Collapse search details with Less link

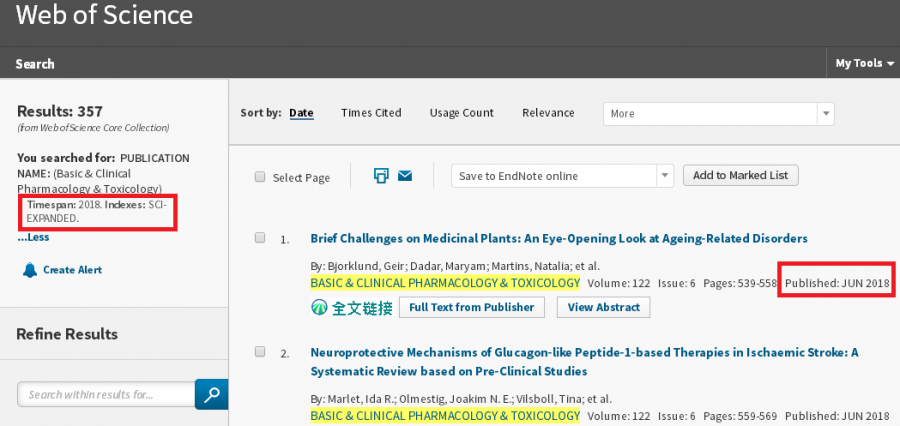coord(33,237)
